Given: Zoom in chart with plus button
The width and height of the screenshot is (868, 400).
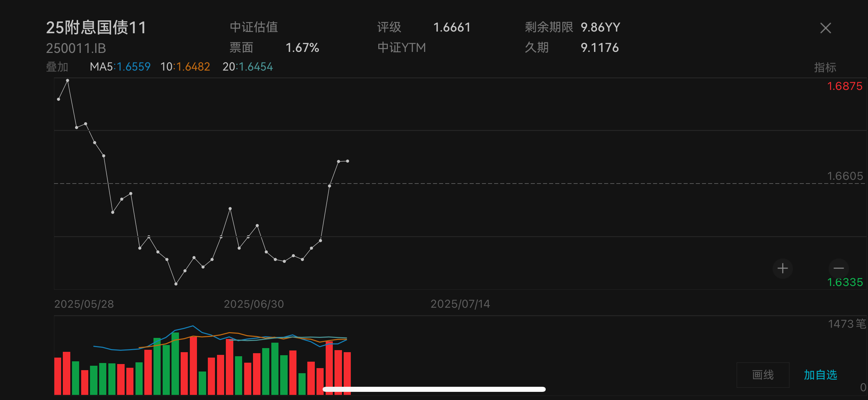Looking at the screenshot, I should (782, 268).
